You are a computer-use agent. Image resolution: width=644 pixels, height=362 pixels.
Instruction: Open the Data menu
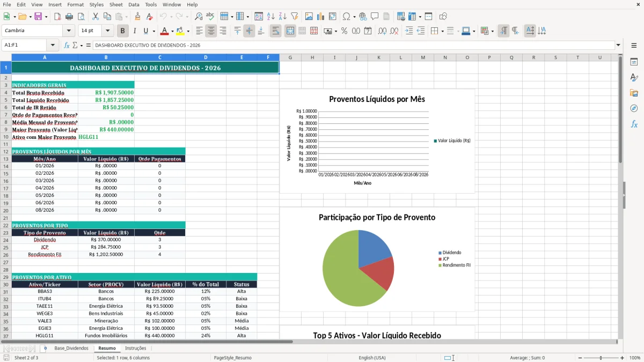[134, 4]
